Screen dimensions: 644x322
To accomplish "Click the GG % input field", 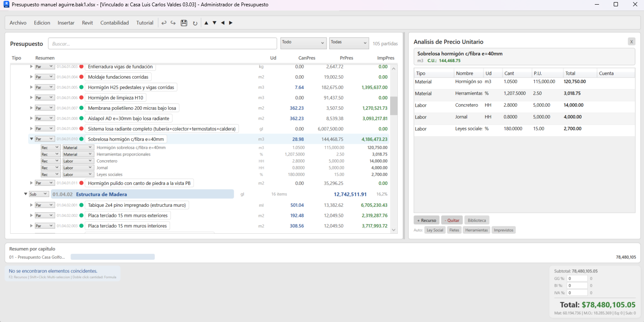I will [x=577, y=278].
